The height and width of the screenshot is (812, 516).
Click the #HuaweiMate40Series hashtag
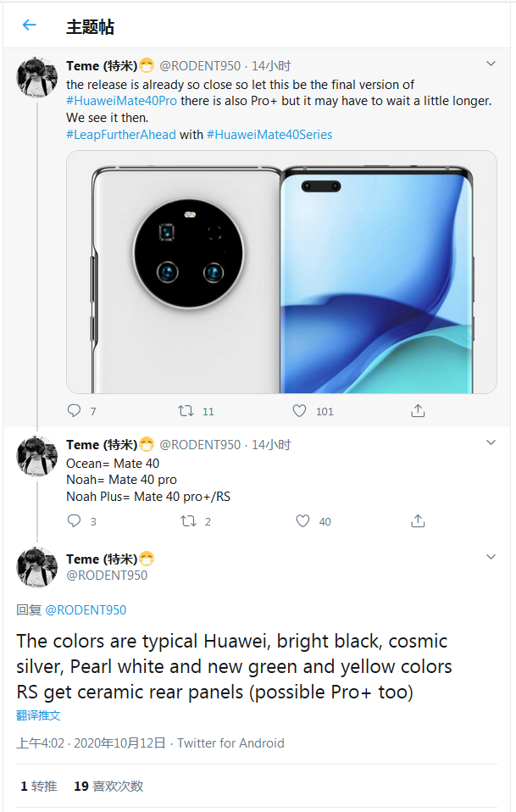[x=269, y=134]
